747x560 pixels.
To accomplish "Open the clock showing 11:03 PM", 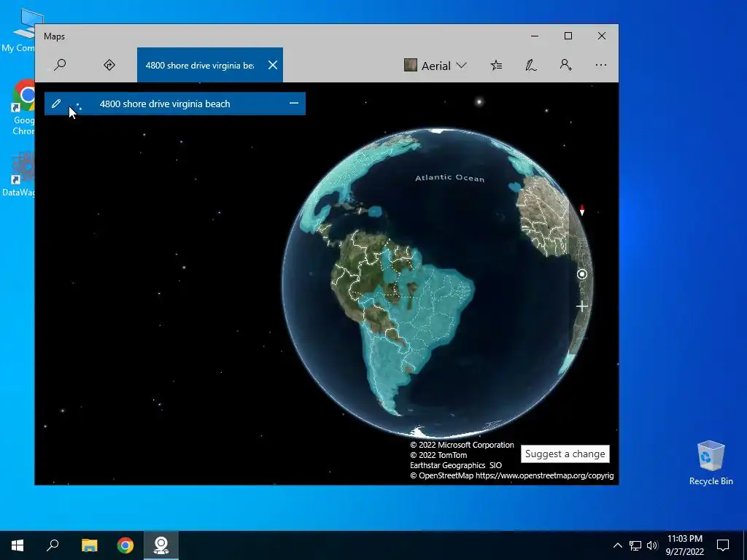I will pos(684,545).
